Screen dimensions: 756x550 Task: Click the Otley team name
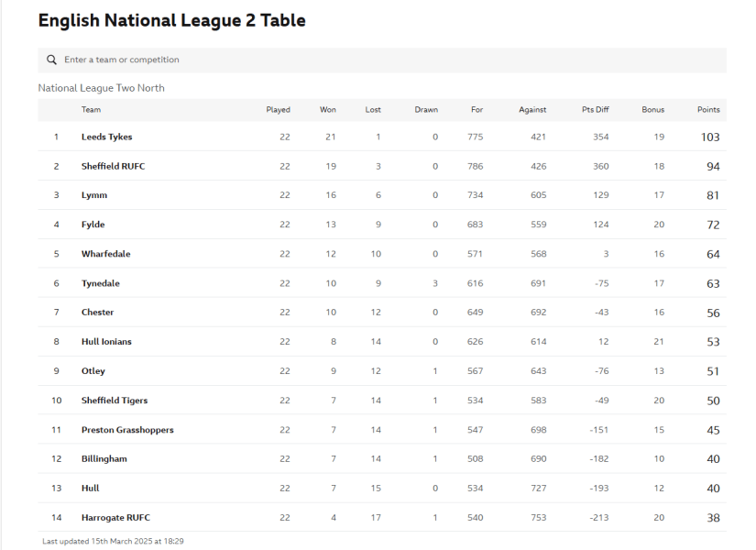(93, 371)
